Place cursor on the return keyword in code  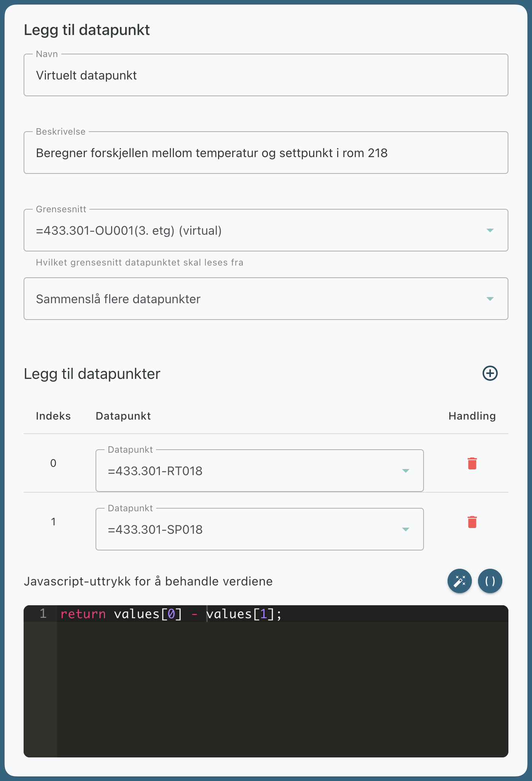coord(83,614)
